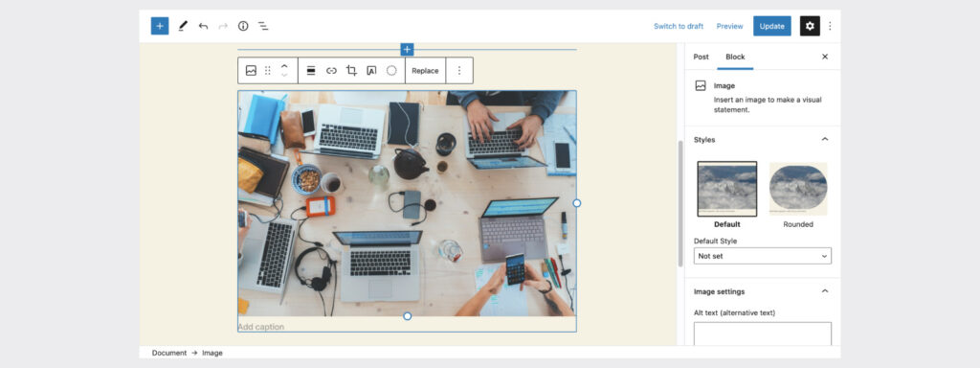Add text over image icon
980x368 pixels.
coord(371,71)
